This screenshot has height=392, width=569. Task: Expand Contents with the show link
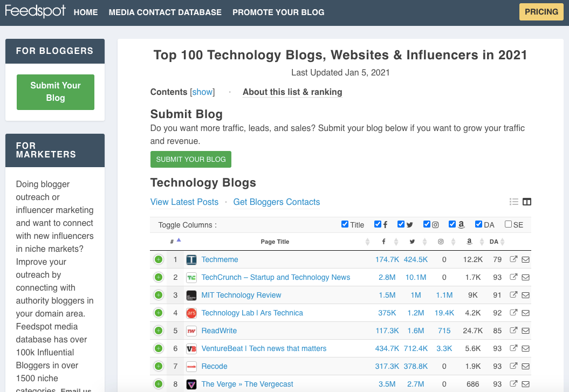[x=202, y=92]
